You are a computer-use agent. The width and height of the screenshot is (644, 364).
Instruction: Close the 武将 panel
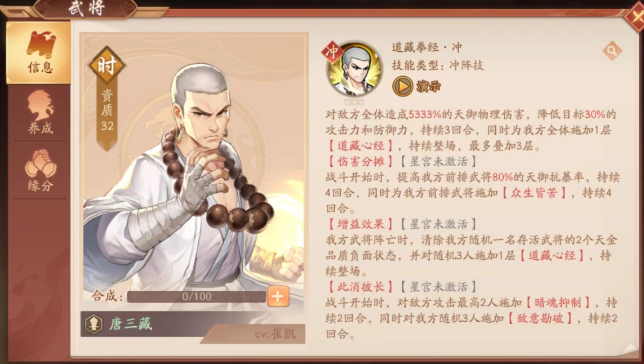pos(634,17)
